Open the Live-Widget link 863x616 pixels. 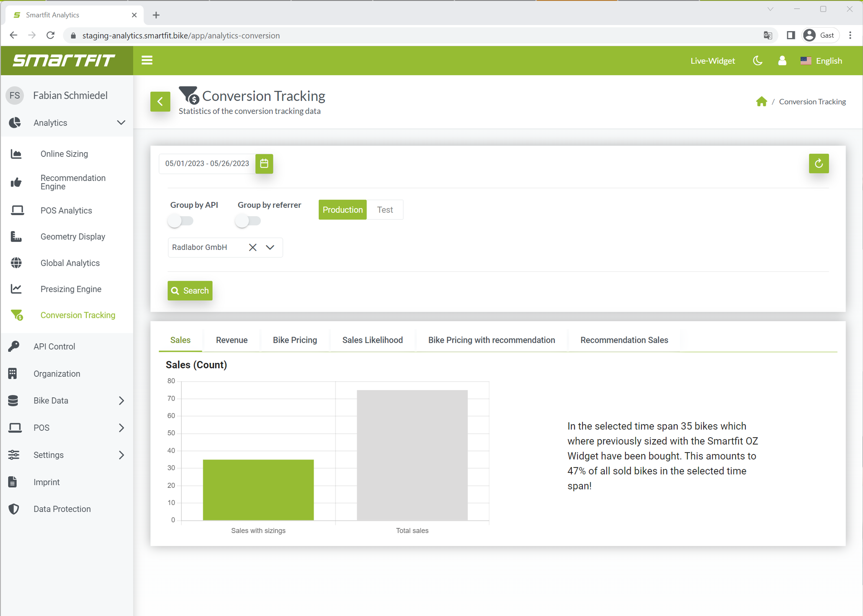click(x=712, y=61)
